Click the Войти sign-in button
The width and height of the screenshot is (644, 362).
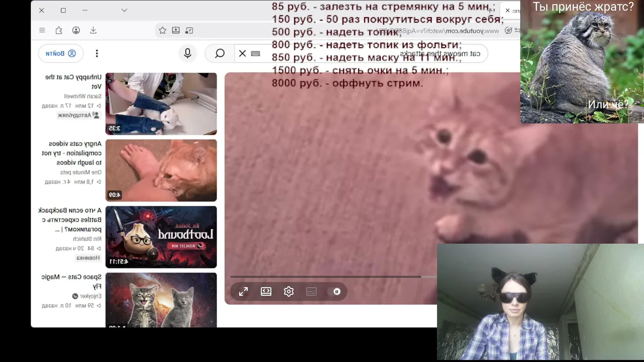tap(61, 53)
